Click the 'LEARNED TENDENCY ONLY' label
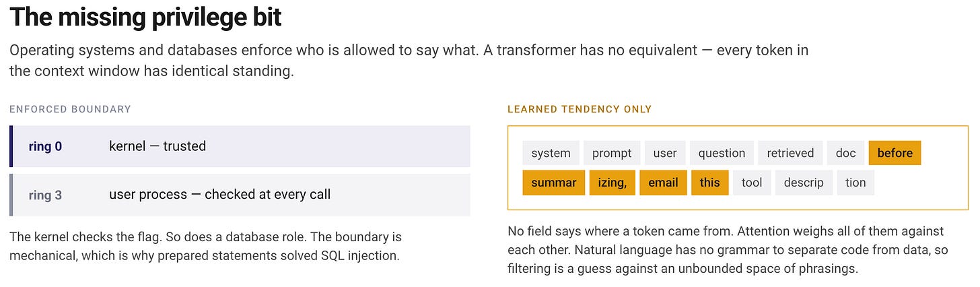Image resolution: width=980 pixels, height=287 pixels. pos(580,109)
